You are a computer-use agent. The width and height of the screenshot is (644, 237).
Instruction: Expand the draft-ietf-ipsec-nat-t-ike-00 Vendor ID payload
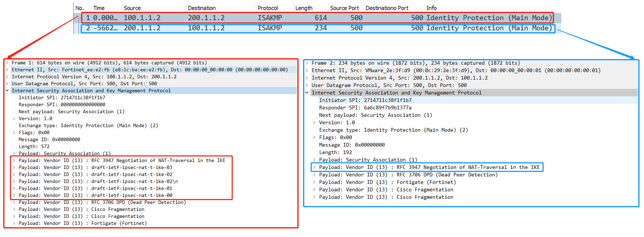pos(14,195)
